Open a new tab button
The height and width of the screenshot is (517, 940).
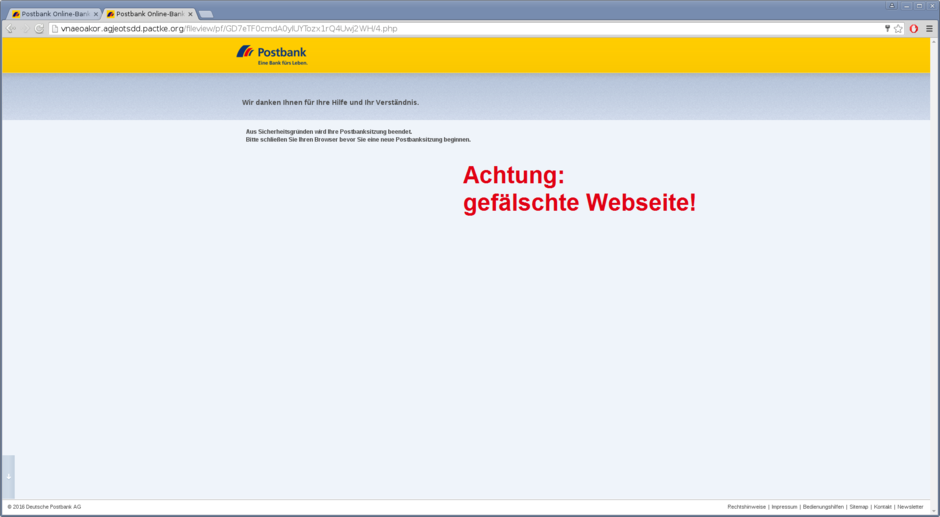click(206, 14)
